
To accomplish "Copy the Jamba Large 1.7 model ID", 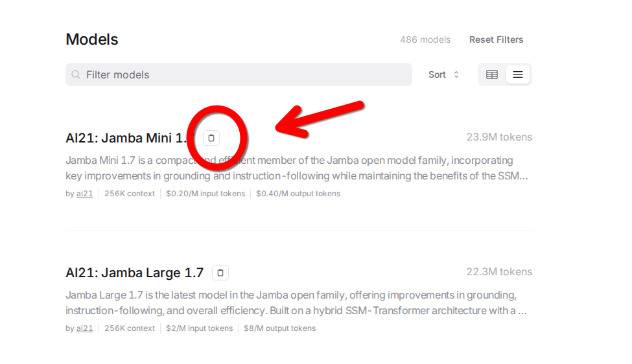I will 220,273.
